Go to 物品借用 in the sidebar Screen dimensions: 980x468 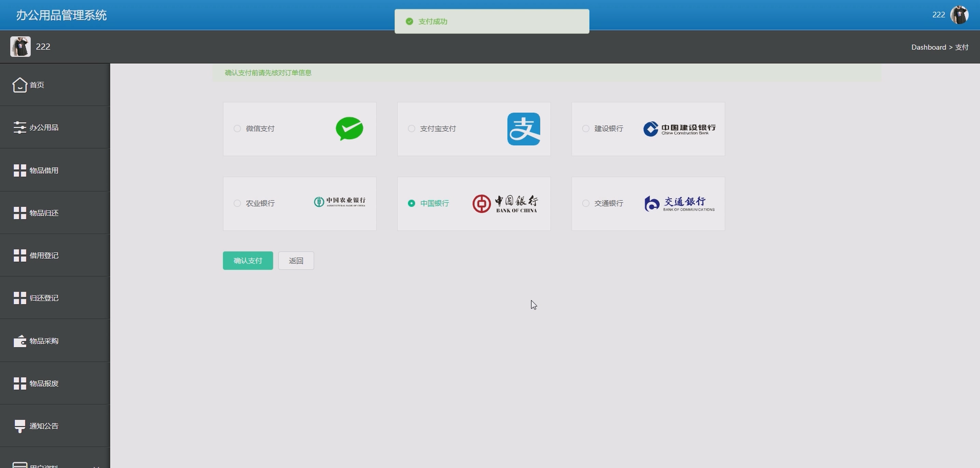[x=55, y=170]
